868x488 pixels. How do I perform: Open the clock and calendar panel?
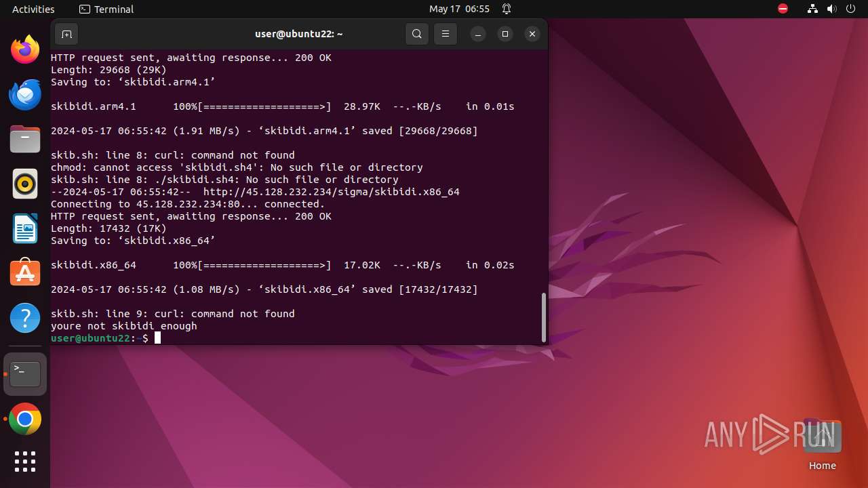[459, 9]
